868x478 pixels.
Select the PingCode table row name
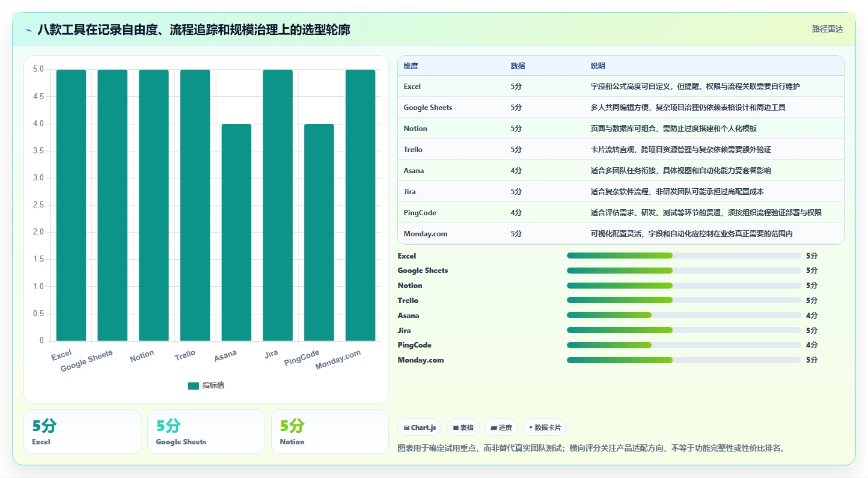420,213
